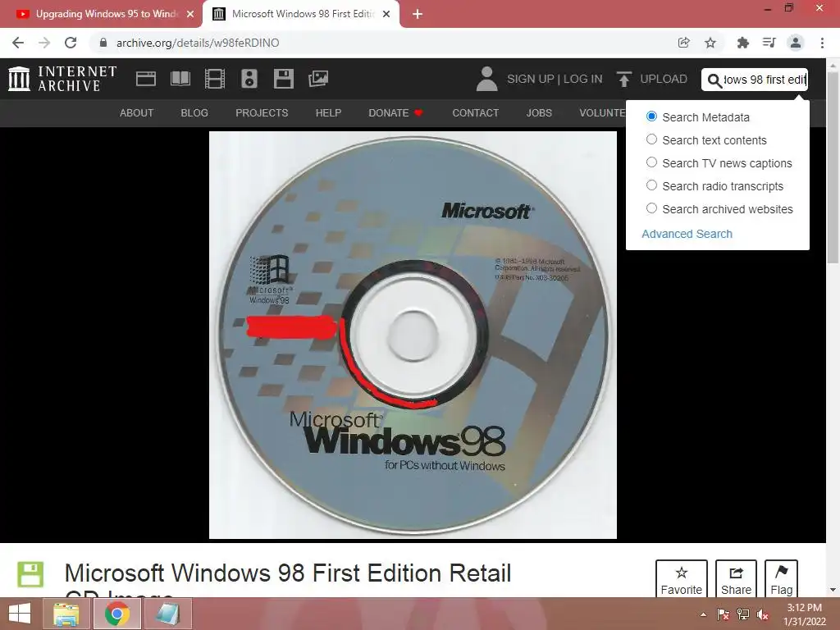Click the browser forward arrow
The height and width of the screenshot is (630, 840).
pos(44,43)
